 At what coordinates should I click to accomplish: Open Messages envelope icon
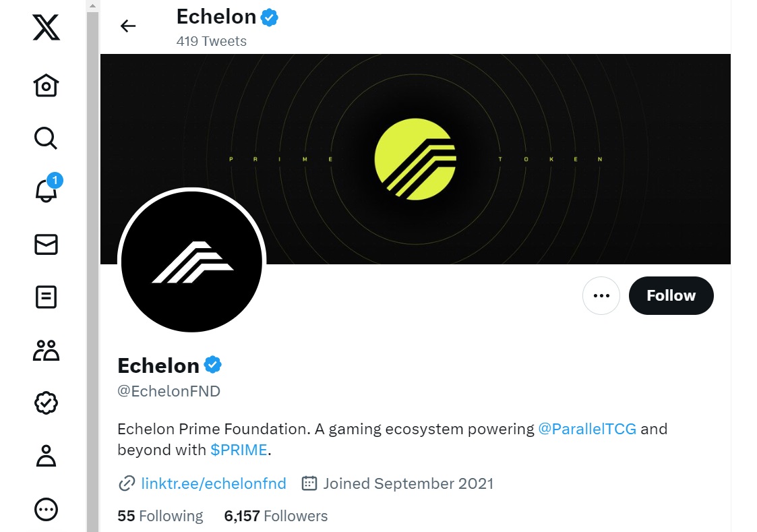pos(47,244)
